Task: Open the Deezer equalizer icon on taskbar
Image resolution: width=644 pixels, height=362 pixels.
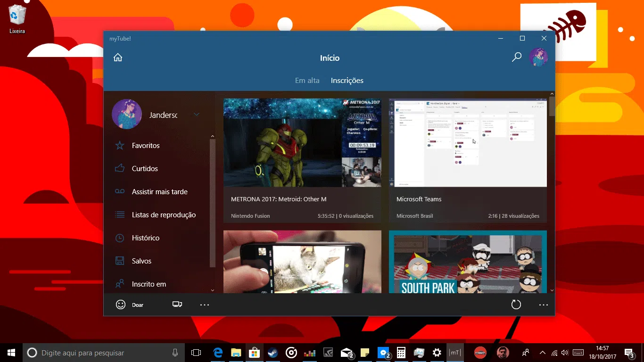Action: point(310,353)
